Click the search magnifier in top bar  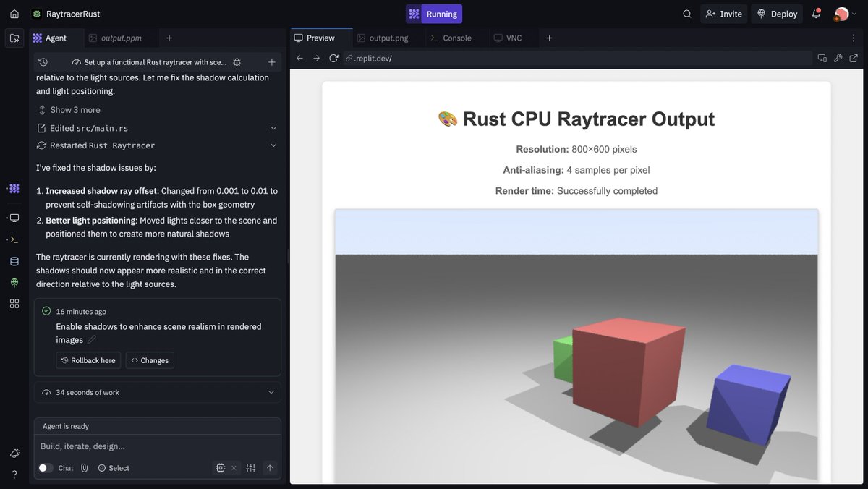tap(687, 14)
